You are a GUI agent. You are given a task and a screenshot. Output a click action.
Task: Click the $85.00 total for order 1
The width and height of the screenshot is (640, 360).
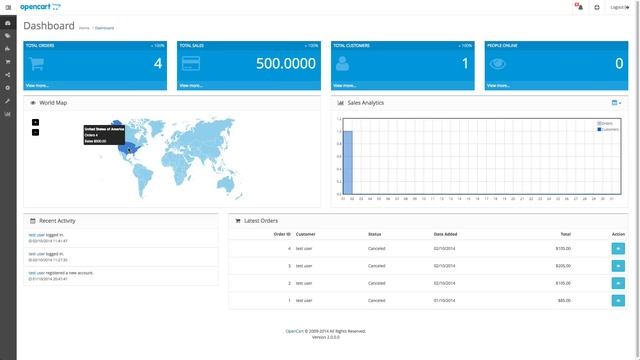click(x=564, y=300)
